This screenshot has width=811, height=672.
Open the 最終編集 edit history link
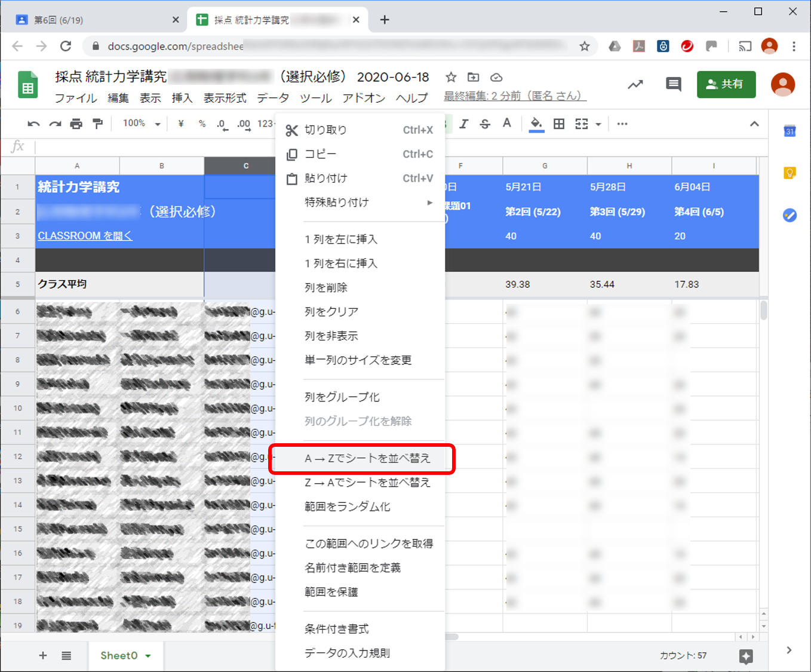[x=515, y=96]
